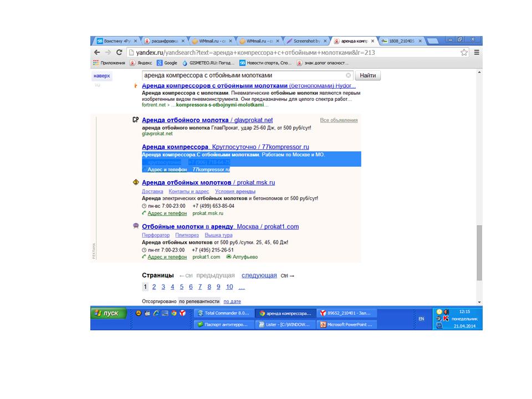Screen dimensions: 532x399
Task: Switch to Total Commander taskbar button
Action: 224,313
